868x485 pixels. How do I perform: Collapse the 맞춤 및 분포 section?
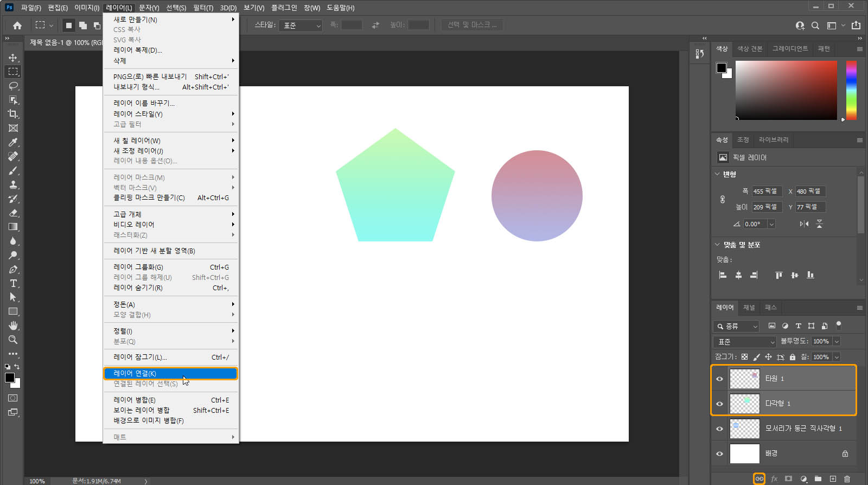tap(717, 245)
